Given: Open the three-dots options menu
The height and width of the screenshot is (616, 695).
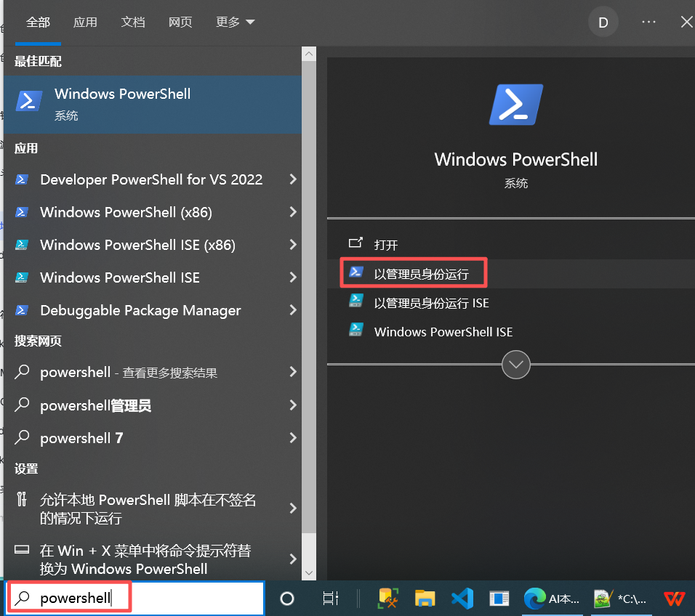Looking at the screenshot, I should coord(648,22).
